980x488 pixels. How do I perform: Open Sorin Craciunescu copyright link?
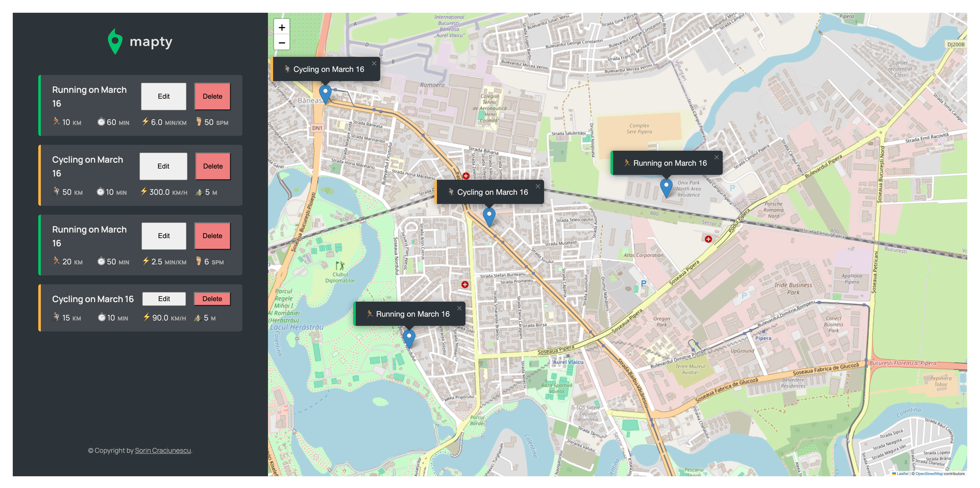click(x=163, y=451)
